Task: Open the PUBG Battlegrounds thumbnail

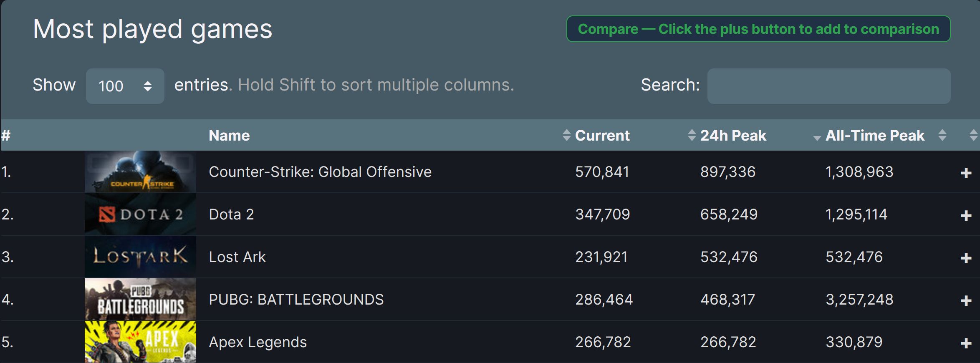Action: pos(140,299)
